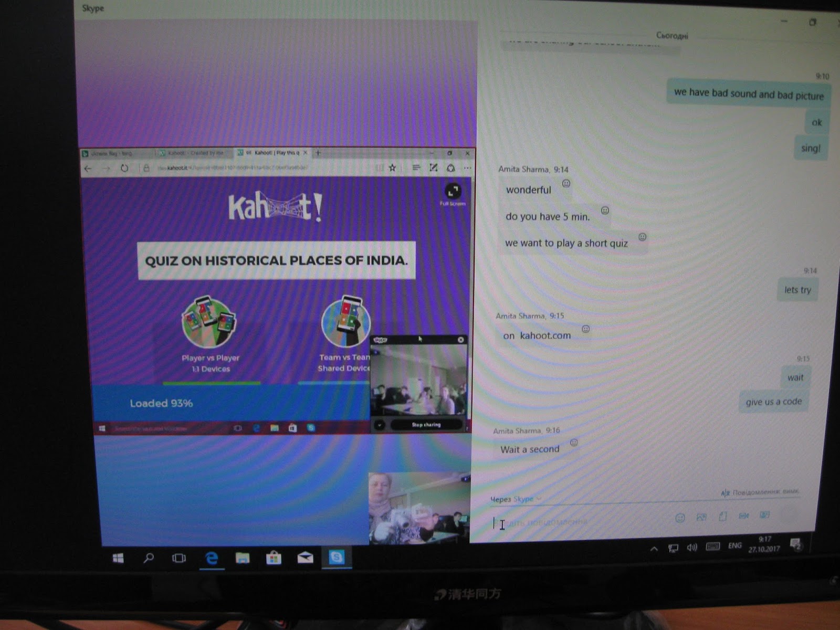Click the send image icon in Skype

coord(701,517)
